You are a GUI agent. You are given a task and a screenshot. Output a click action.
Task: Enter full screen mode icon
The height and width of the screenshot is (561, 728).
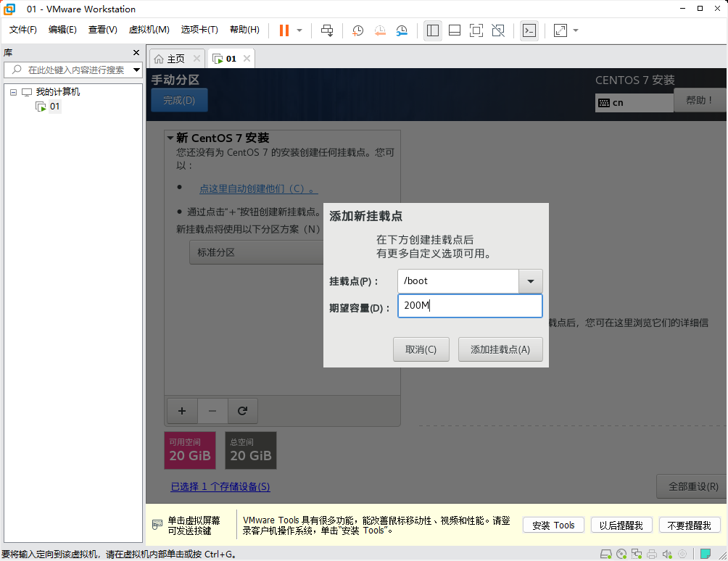point(476,30)
